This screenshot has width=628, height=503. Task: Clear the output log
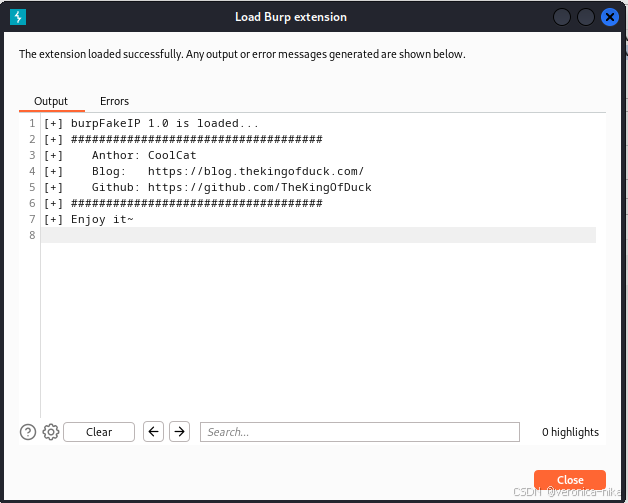pos(99,432)
